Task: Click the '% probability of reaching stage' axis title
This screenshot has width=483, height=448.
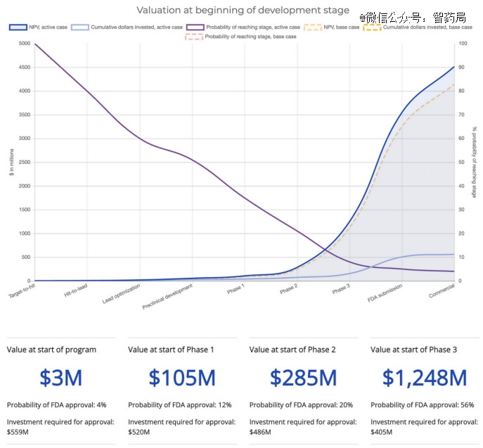Action: click(x=475, y=162)
